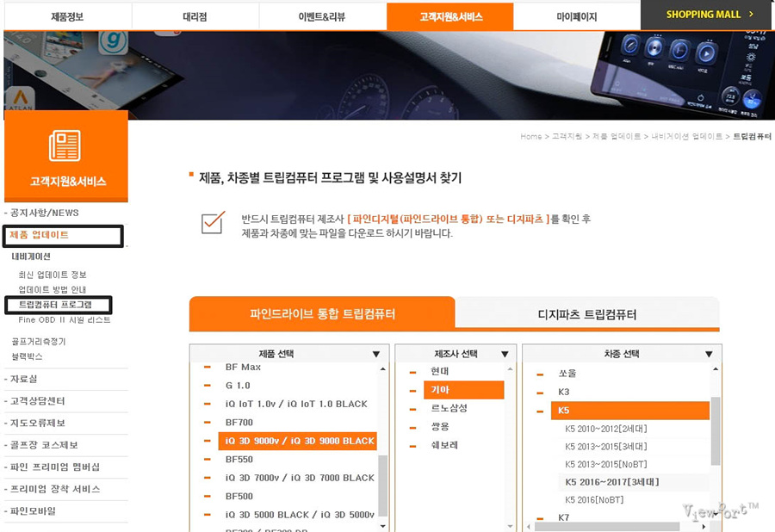The height and width of the screenshot is (532, 775).
Task: Expand the K3 car model entry
Action: [563, 392]
